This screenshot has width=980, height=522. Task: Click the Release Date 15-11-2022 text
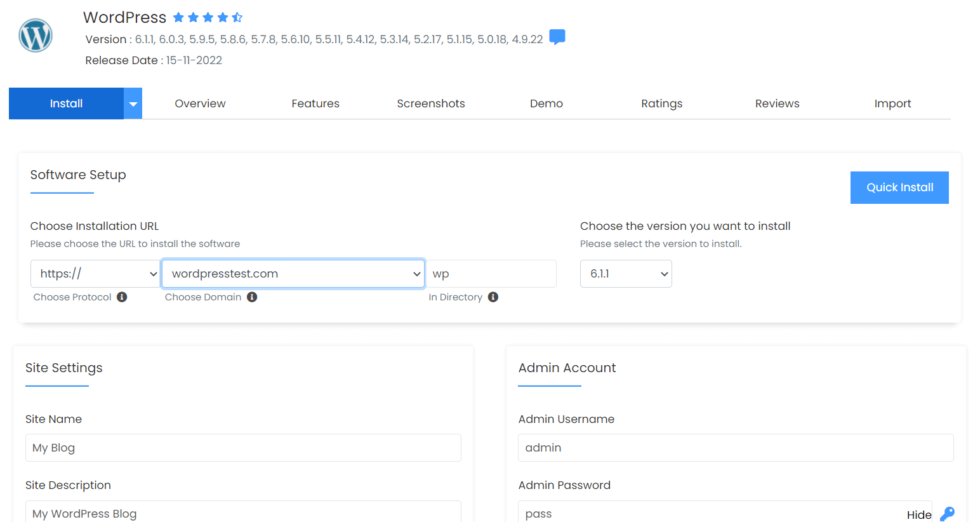(154, 60)
